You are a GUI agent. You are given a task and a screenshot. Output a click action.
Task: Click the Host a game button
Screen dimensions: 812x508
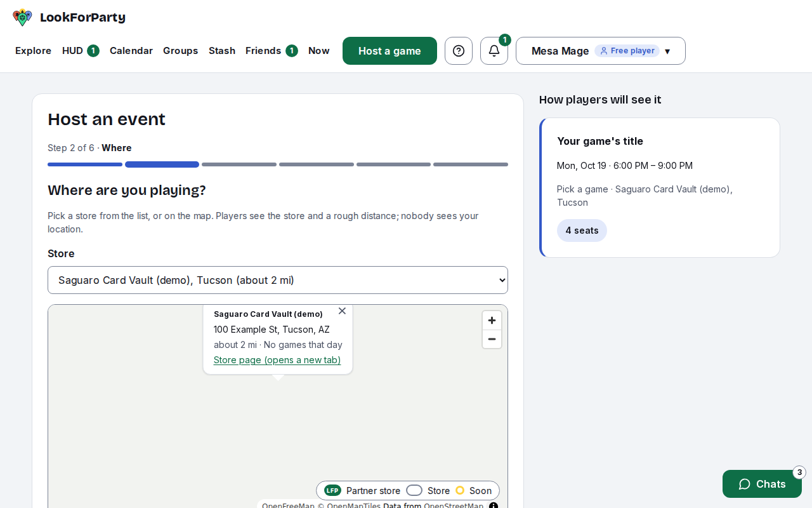tap(390, 51)
